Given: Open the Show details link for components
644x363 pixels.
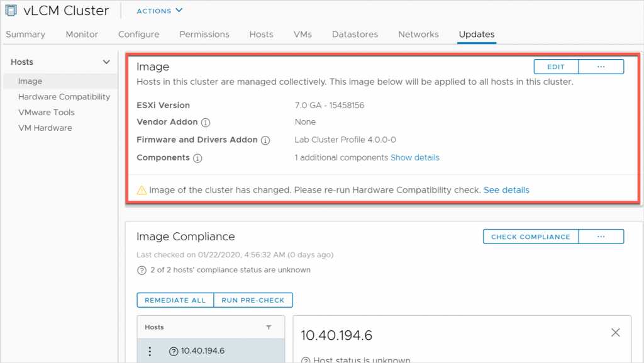Looking at the screenshot, I should [415, 158].
